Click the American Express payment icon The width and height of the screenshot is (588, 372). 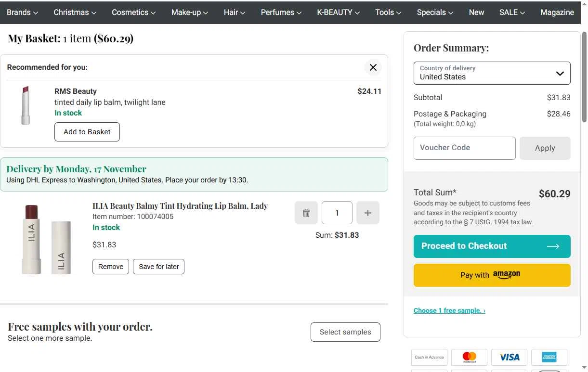pos(549,357)
